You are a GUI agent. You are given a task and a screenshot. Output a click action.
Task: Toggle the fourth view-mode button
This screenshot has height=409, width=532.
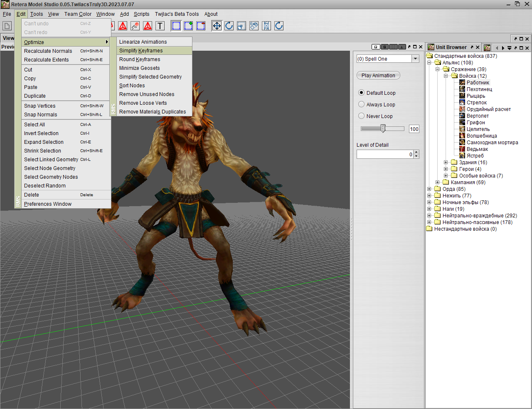pos(402,47)
